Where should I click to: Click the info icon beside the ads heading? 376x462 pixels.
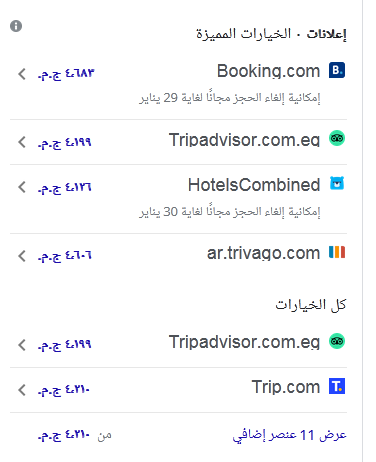click(16, 26)
